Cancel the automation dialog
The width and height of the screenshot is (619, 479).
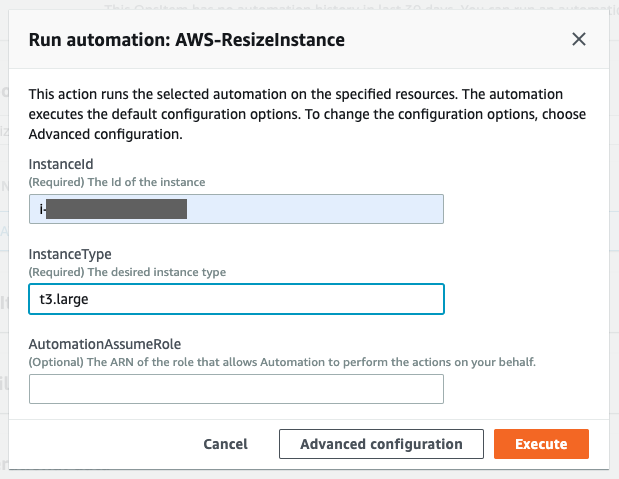pyautogui.click(x=225, y=444)
